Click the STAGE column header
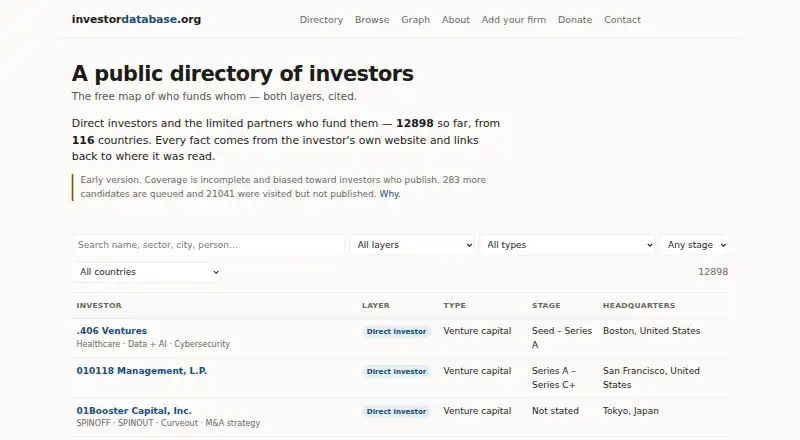The height and width of the screenshot is (440, 800). click(x=546, y=305)
